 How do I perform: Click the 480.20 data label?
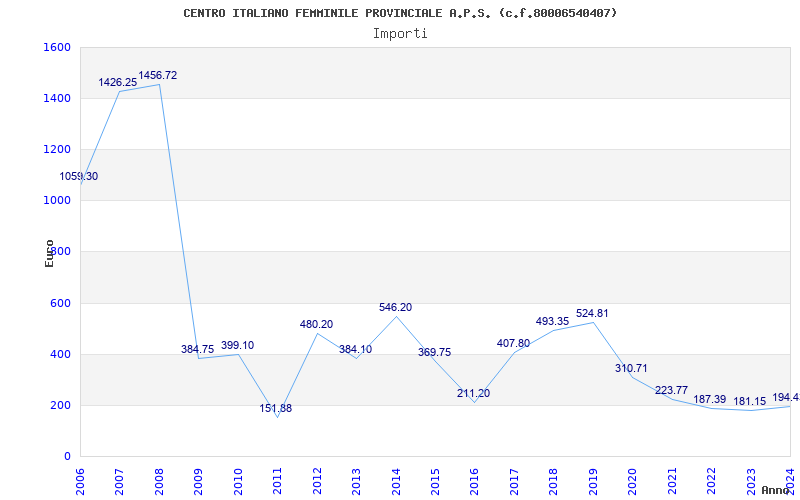(316, 324)
